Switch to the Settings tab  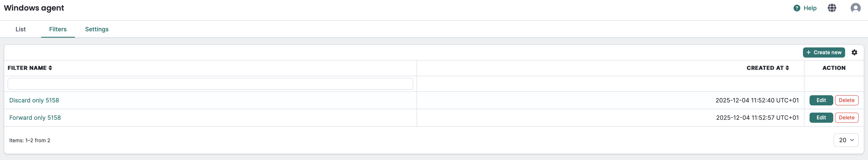(x=97, y=29)
